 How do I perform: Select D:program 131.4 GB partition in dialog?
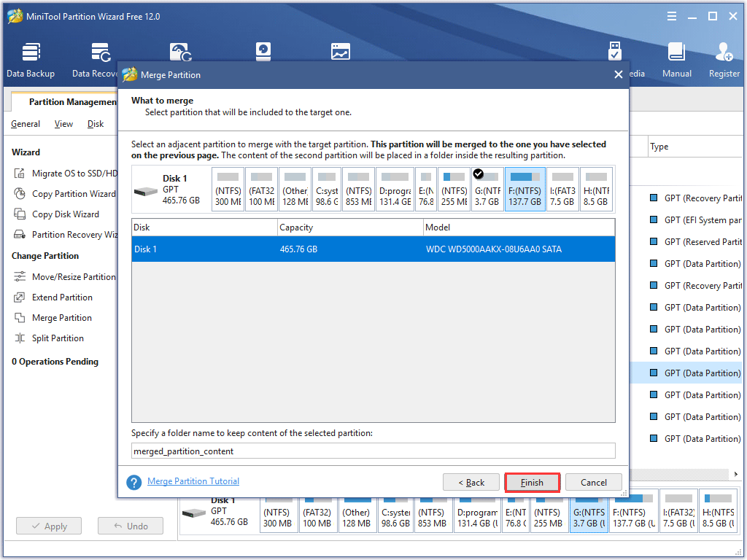pos(395,189)
